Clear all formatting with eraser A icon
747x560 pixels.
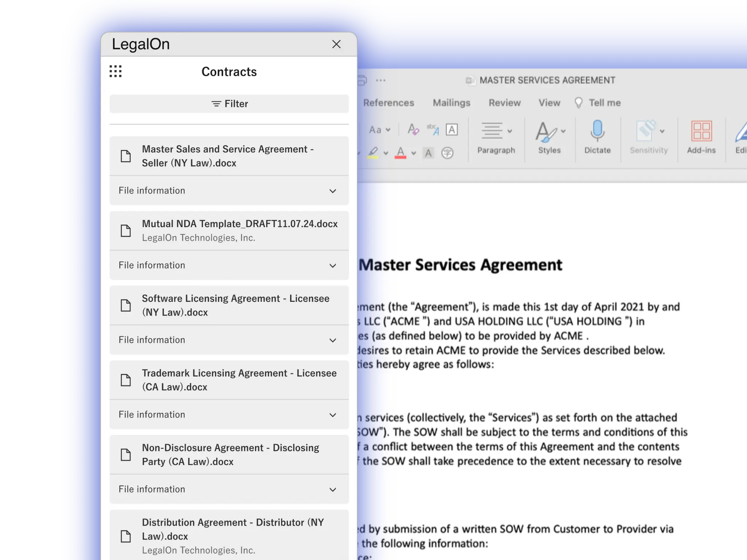(x=413, y=129)
